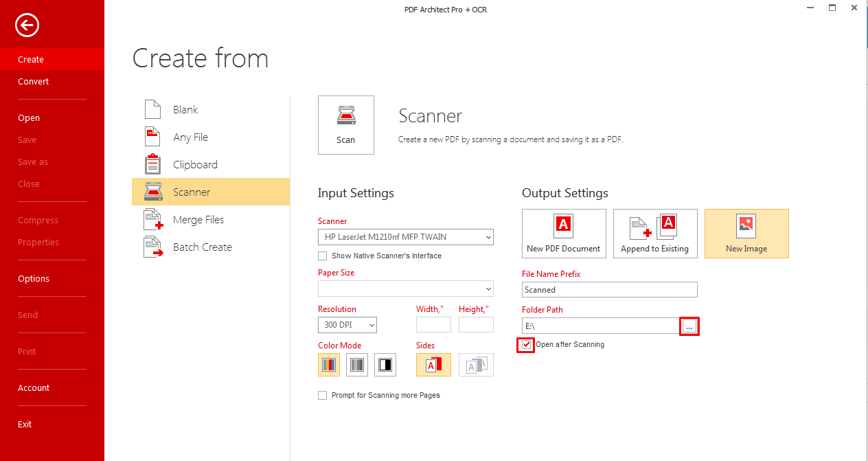The height and width of the screenshot is (461, 868).
Task: Select the grayscale color mode icon
Action: [x=357, y=365]
